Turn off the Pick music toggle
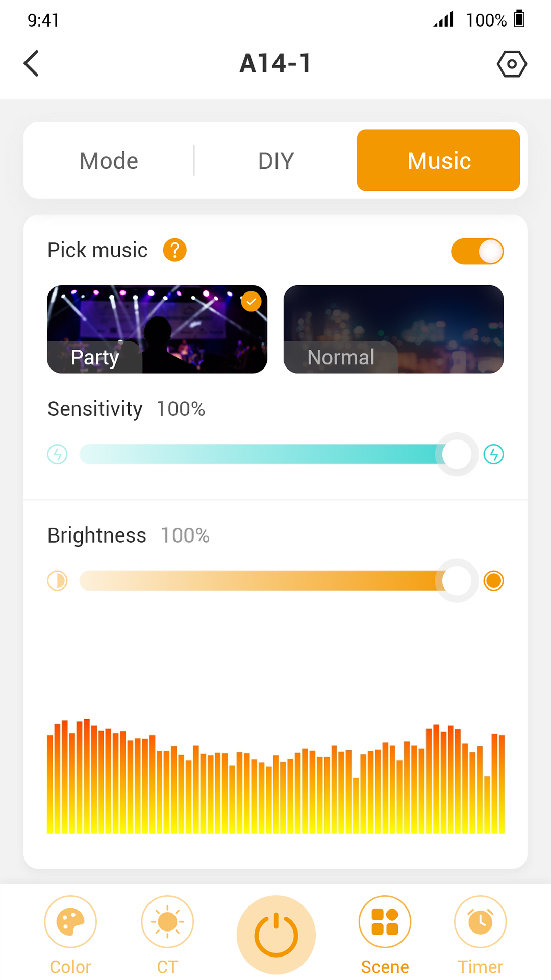Screen dimensions: 551x980 coord(477,251)
